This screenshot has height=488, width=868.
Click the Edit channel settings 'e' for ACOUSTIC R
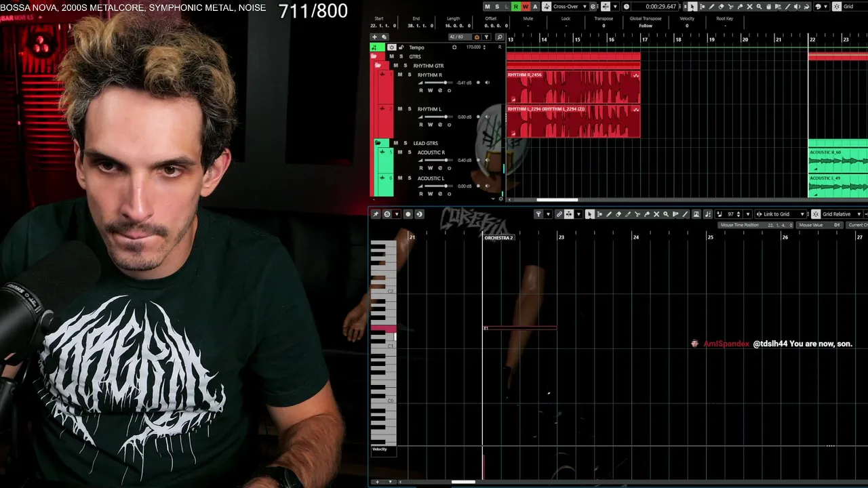pyautogui.click(x=439, y=168)
